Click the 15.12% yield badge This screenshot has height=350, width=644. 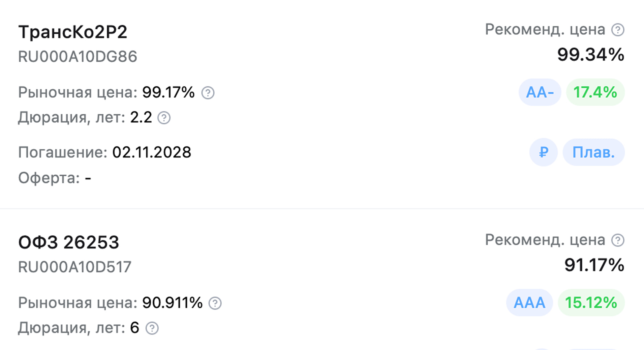[591, 303]
